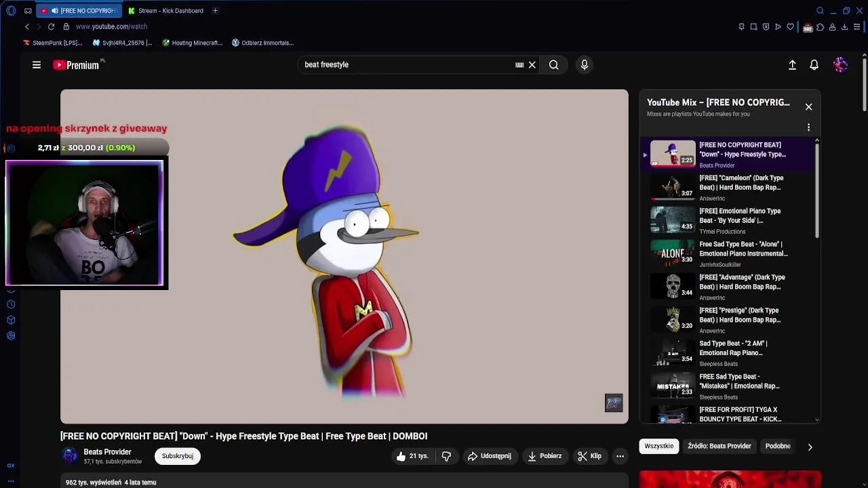This screenshot has width=868, height=488.
Task: Download the video with Pobierz
Action: pos(545,456)
